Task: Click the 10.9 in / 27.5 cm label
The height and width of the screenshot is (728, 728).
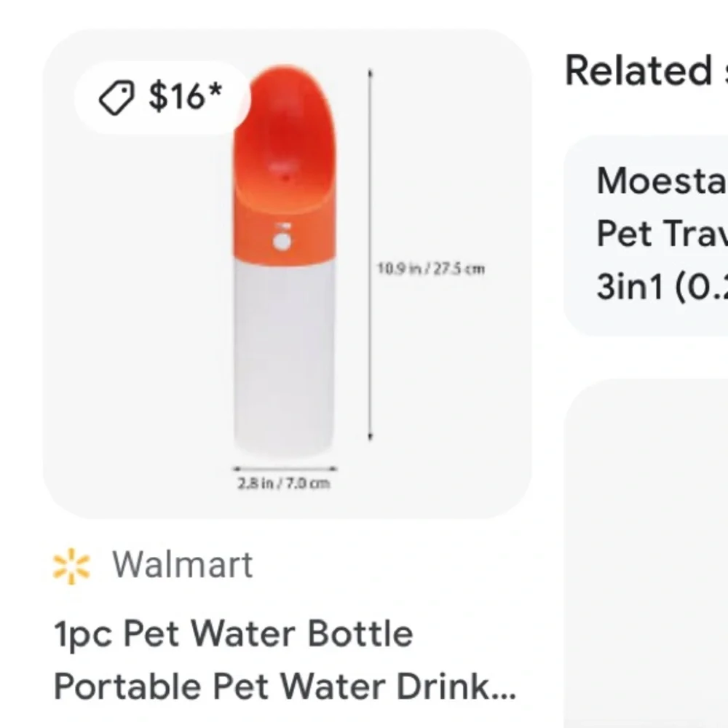Action: pyautogui.click(x=431, y=269)
